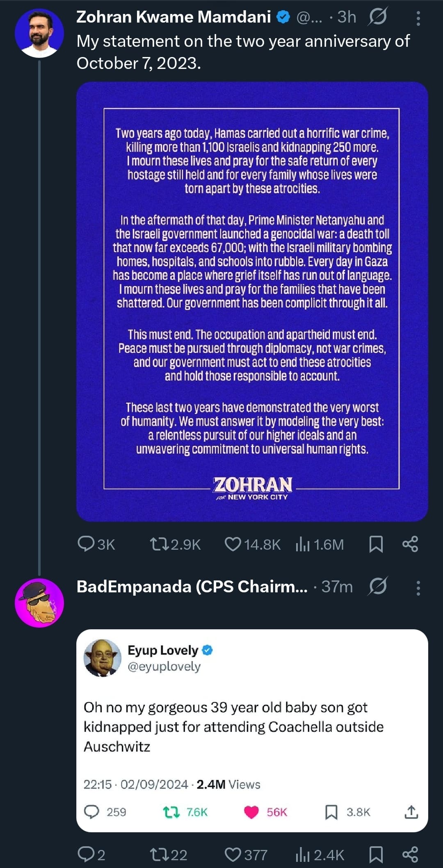View analytics for Mamdani's 1.6M-view post
The width and height of the screenshot is (443, 868).
coord(303,544)
